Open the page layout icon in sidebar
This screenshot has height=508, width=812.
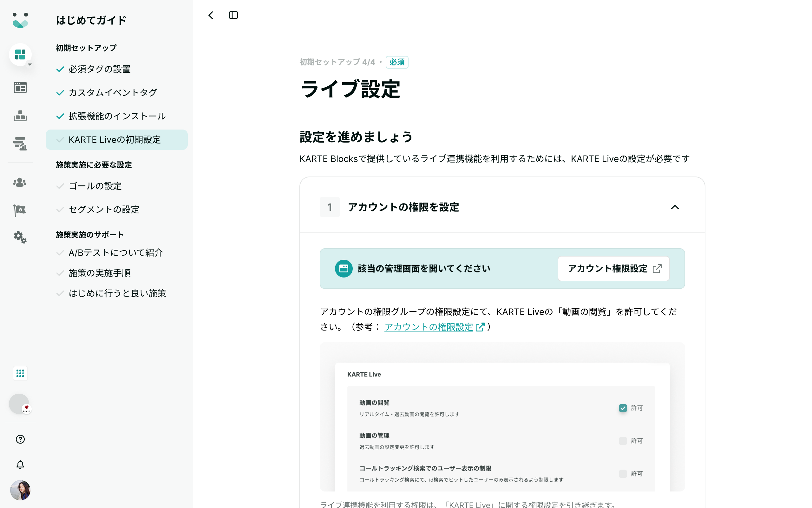tap(20, 87)
